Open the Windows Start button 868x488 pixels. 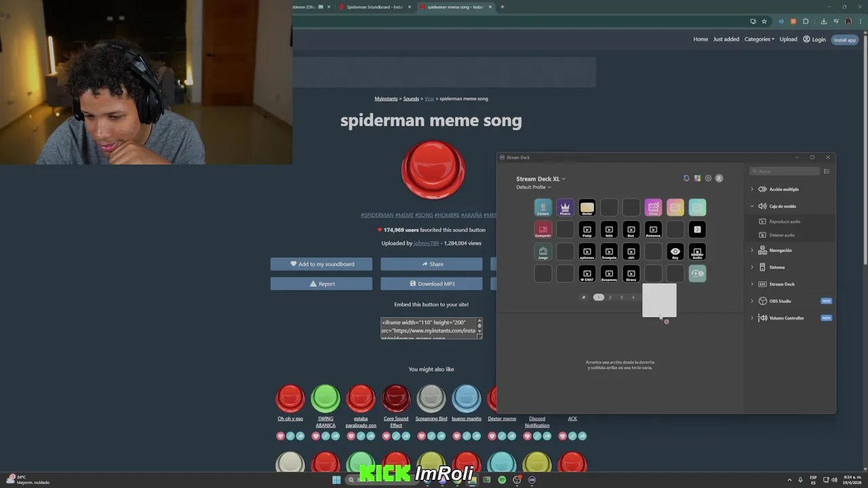(336, 480)
